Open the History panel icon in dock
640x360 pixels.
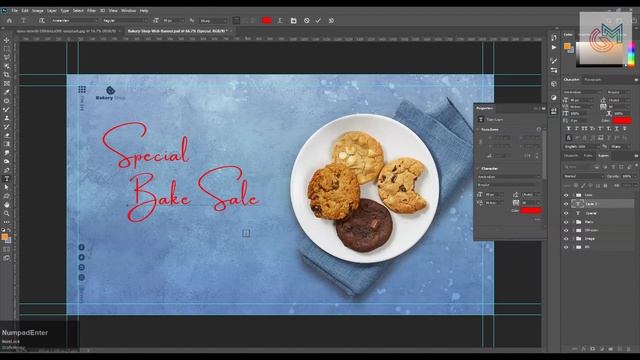click(554, 38)
